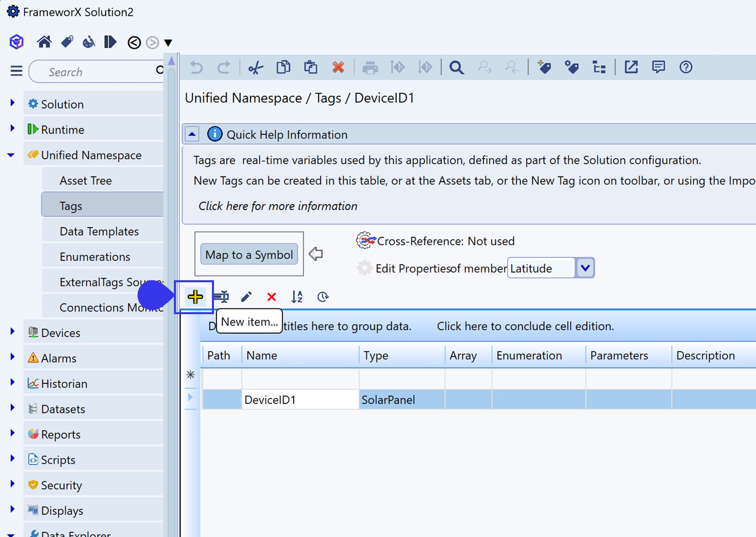Expand the Solution tree node

[13, 104]
